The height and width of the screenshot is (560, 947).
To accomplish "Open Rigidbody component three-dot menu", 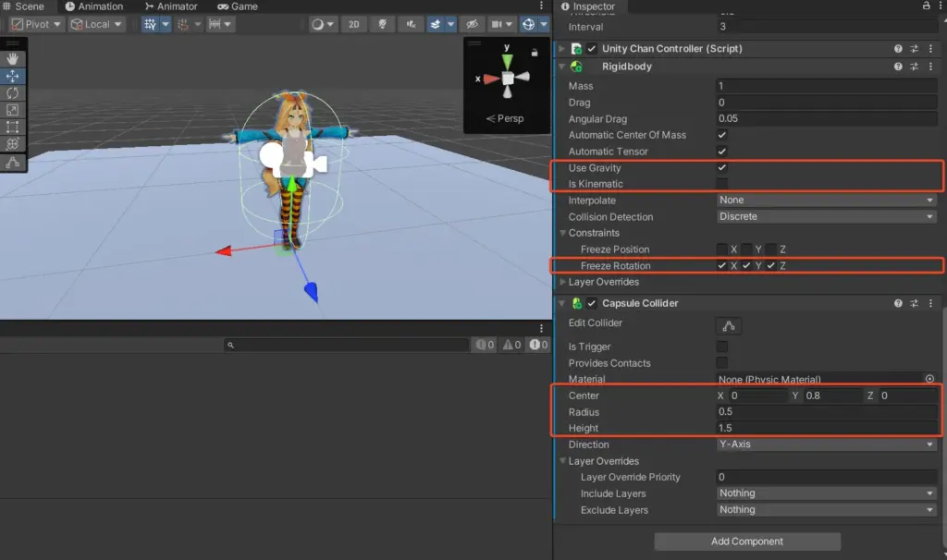I will (930, 67).
